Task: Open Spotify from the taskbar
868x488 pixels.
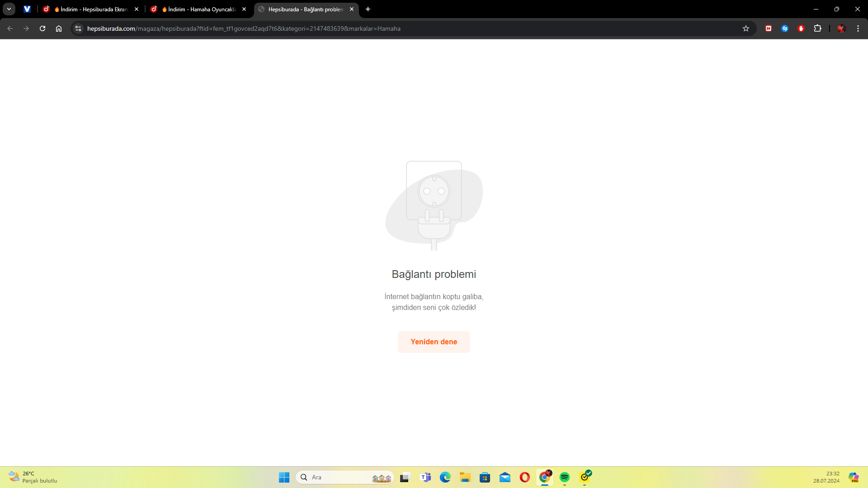Action: coord(564,477)
